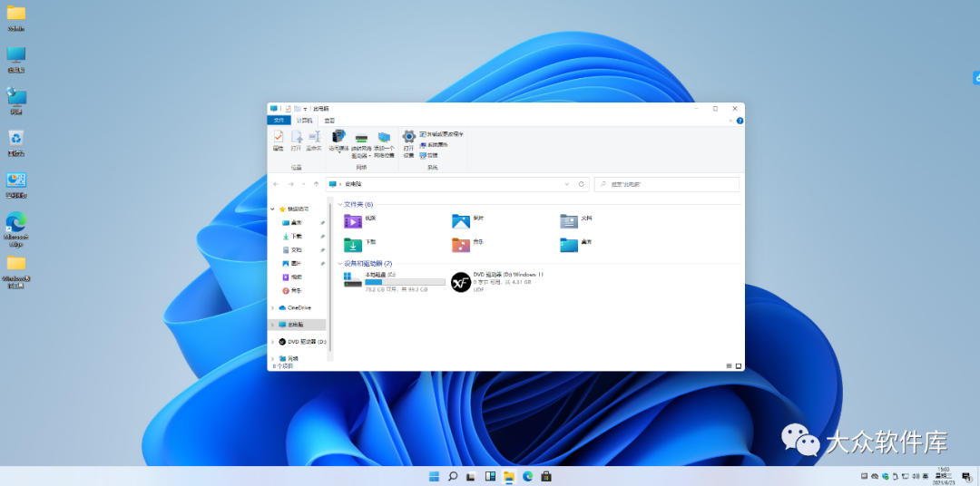
Task: Click System properties (系统属性) in ribbon
Action: (434, 145)
